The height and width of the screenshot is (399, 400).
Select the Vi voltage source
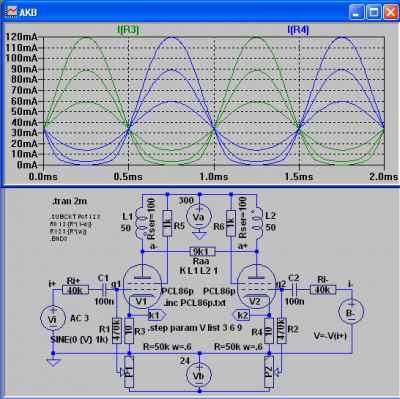point(53,318)
